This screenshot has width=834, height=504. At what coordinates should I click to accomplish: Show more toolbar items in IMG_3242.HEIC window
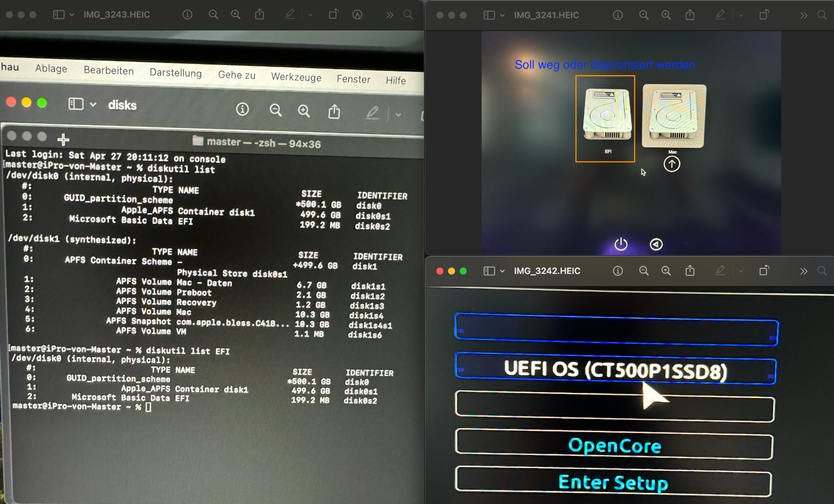click(x=804, y=271)
